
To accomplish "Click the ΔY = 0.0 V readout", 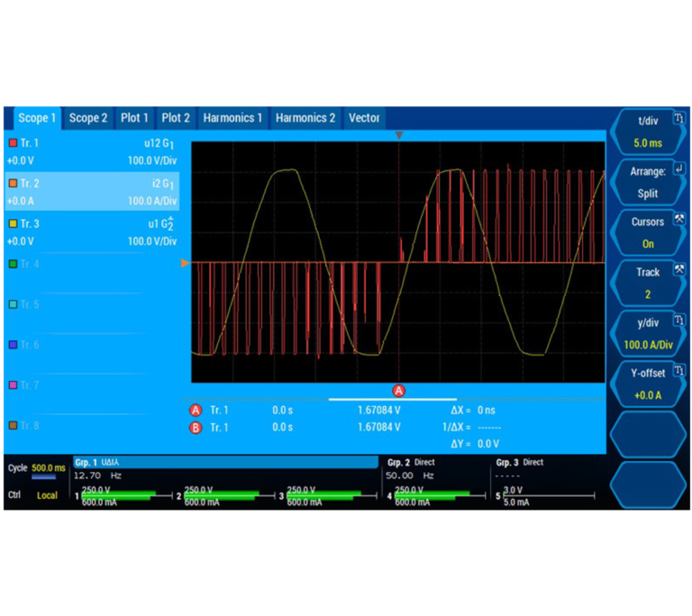I will (475, 444).
